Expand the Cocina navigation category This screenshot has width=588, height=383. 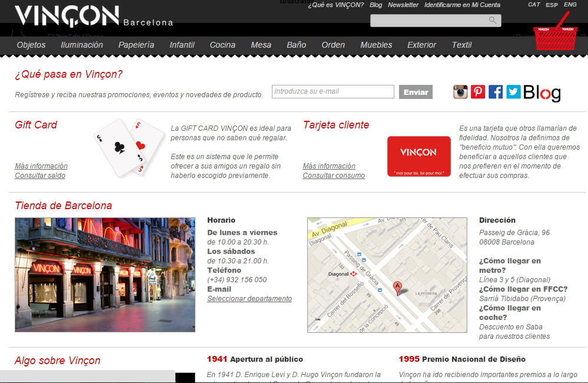click(222, 45)
